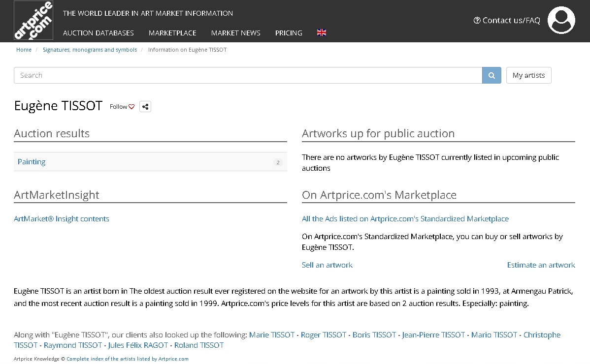The height and width of the screenshot is (364, 590).
Task: Open Signatures, monograms and symbols breadcrumb
Action: pyautogui.click(x=90, y=50)
